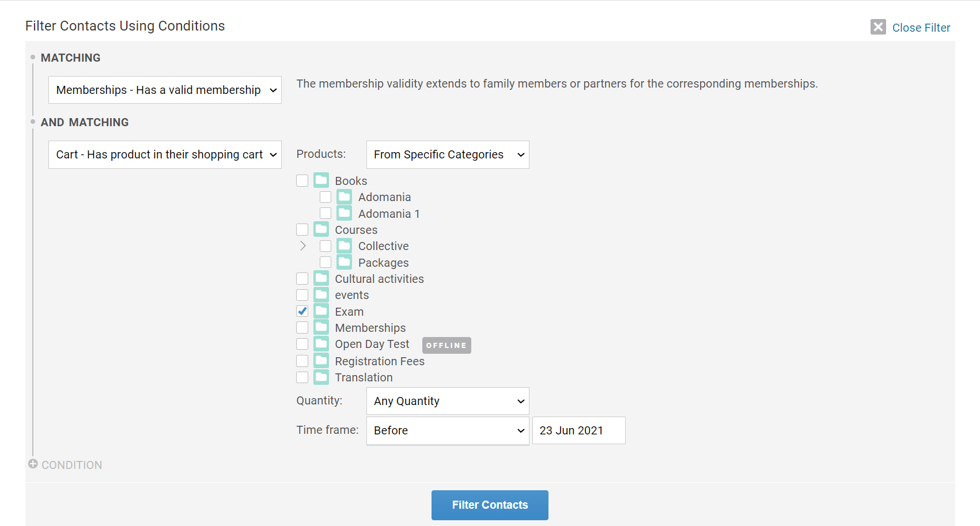
Task: Tick the Cultural activities checkbox
Action: [302, 279]
